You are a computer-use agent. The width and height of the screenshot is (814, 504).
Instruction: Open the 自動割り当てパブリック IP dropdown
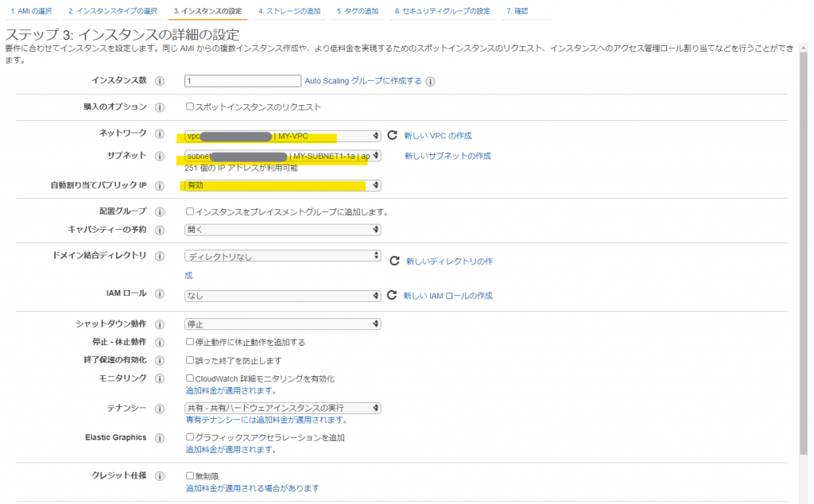coord(282,185)
